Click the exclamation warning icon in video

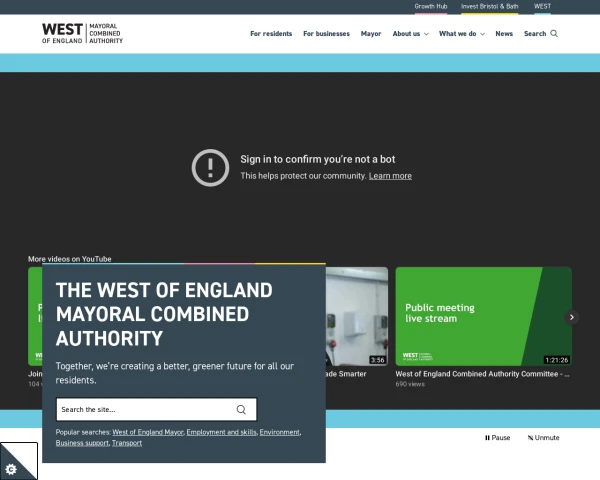[210, 168]
